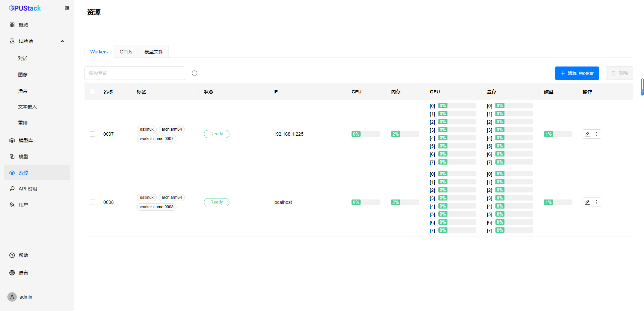Collapse the 试验场 submenu with its chevron

(62, 41)
